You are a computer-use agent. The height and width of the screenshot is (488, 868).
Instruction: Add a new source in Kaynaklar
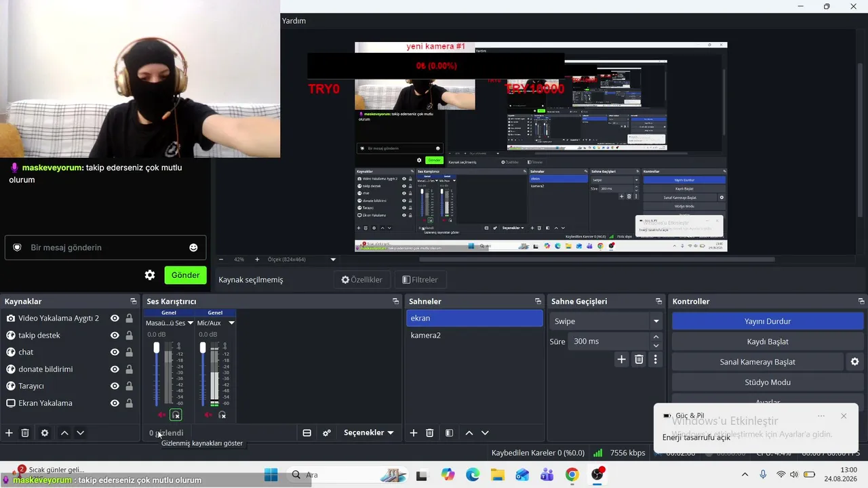point(9,433)
